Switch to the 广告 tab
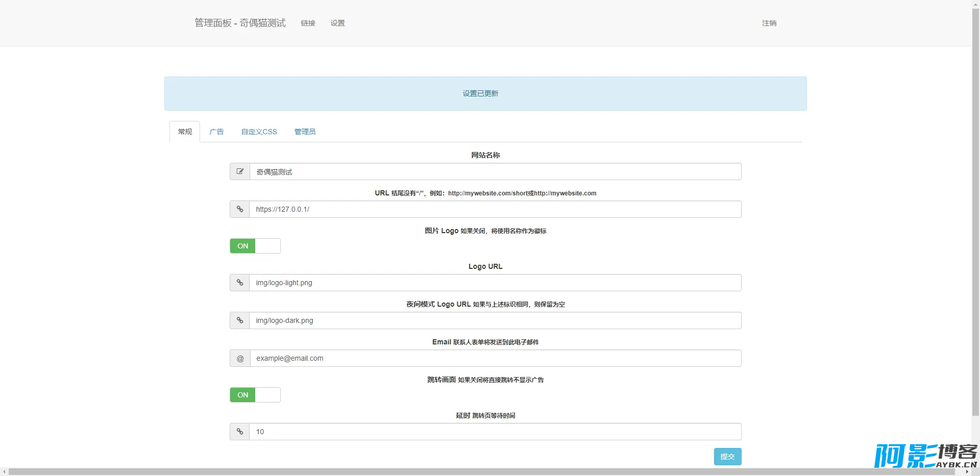Image resolution: width=980 pixels, height=476 pixels. coord(216,132)
